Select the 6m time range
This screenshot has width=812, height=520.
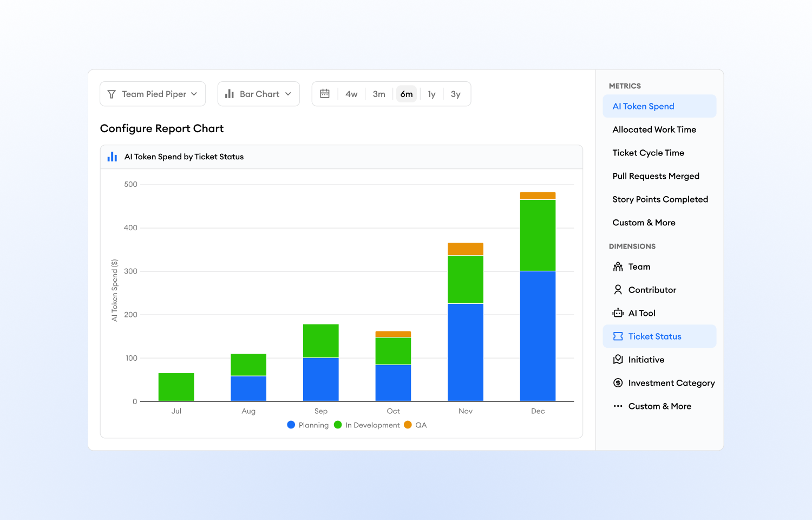coord(407,94)
